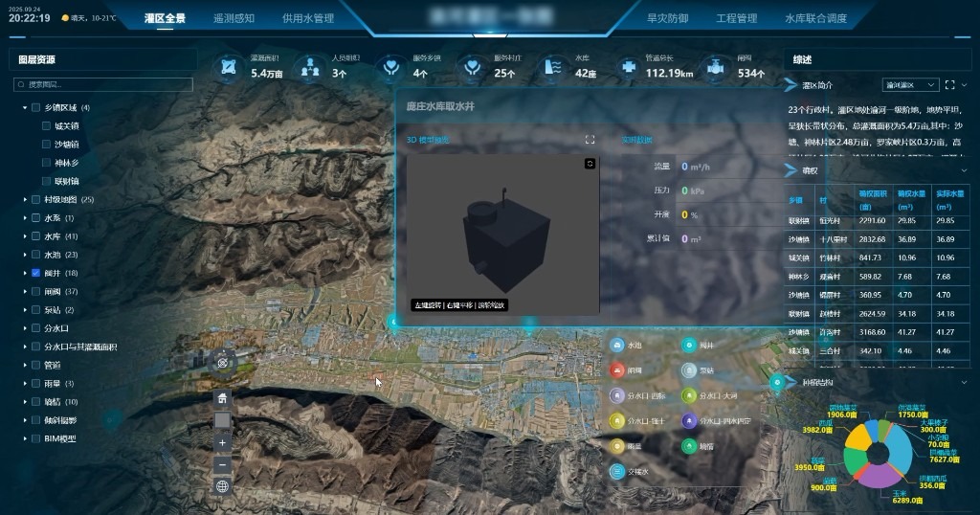
Task: Click the 人员组织 people icon
Action: (x=310, y=67)
